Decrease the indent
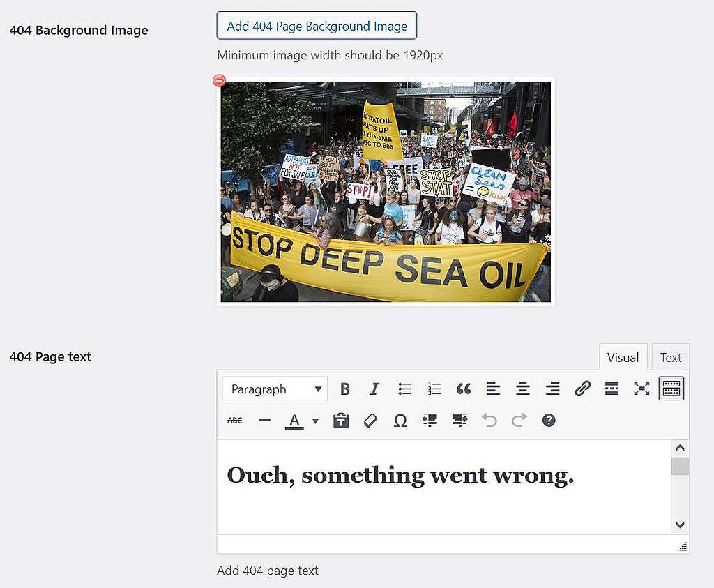The height and width of the screenshot is (588, 714). click(430, 421)
